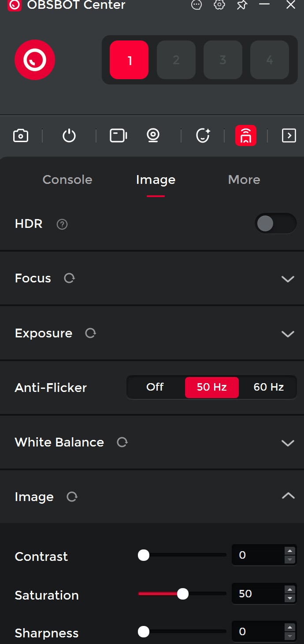304x644 pixels.
Task: Set Anti-Flicker to 60 Hz
Action: pyautogui.click(x=268, y=387)
